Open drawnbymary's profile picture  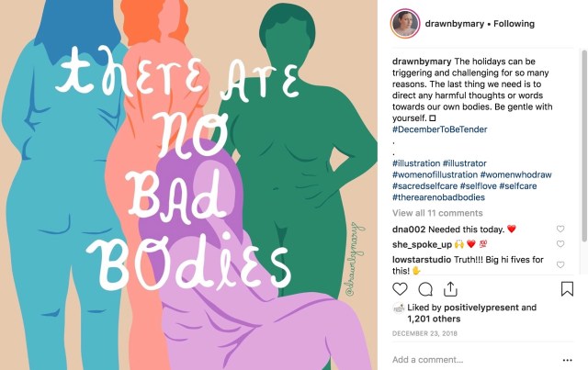405,24
